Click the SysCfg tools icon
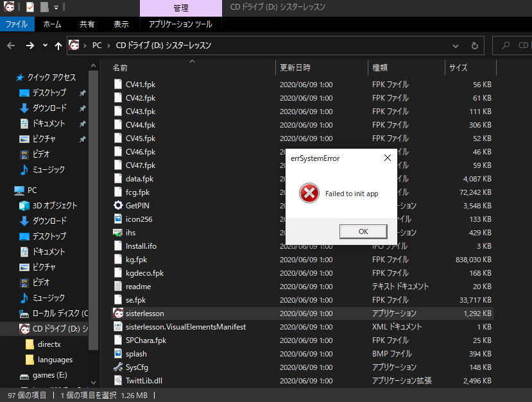The height and width of the screenshot is (402, 532). click(x=118, y=367)
